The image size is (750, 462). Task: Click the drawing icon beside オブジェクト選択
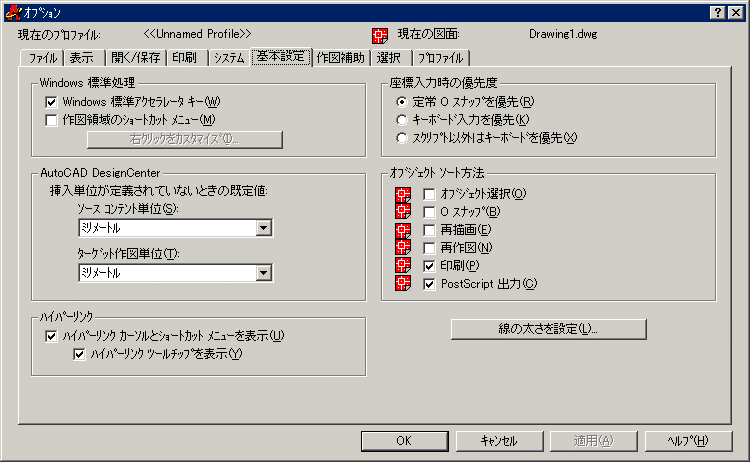(x=403, y=194)
